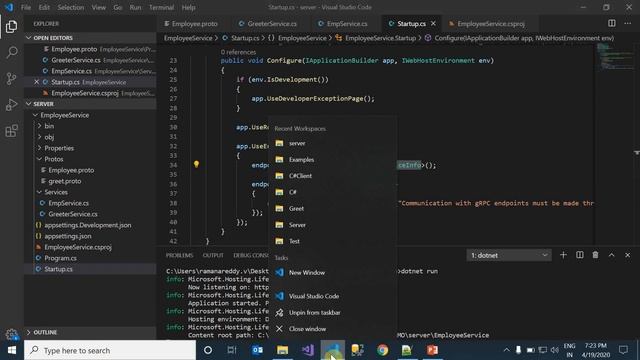Screen dimensions: 640x360
Task: Open the Output panel tab
Action: [213, 255]
